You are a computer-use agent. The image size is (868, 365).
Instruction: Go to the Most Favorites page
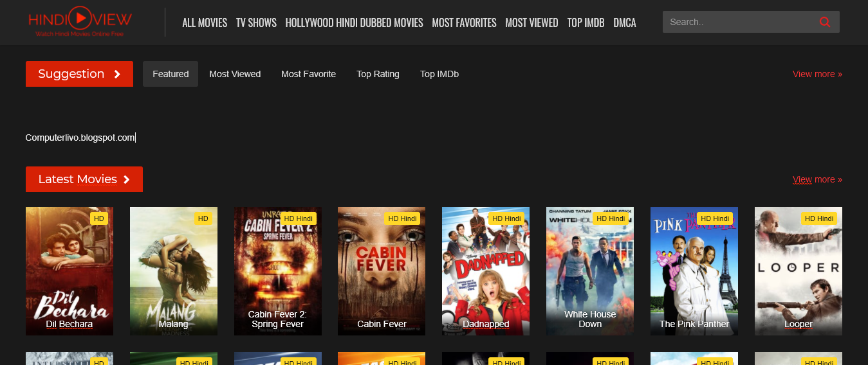click(x=464, y=22)
